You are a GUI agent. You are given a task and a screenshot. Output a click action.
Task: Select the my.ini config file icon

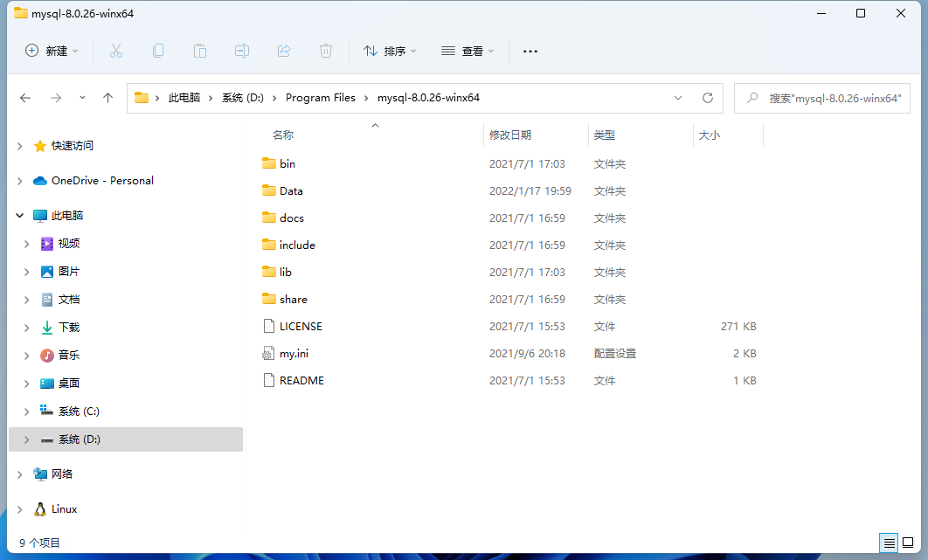268,354
